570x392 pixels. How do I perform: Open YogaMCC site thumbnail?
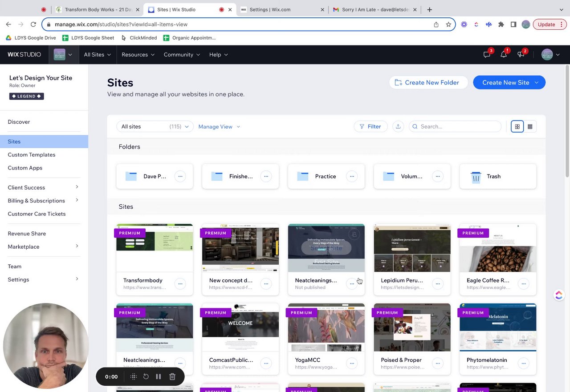coord(326,327)
